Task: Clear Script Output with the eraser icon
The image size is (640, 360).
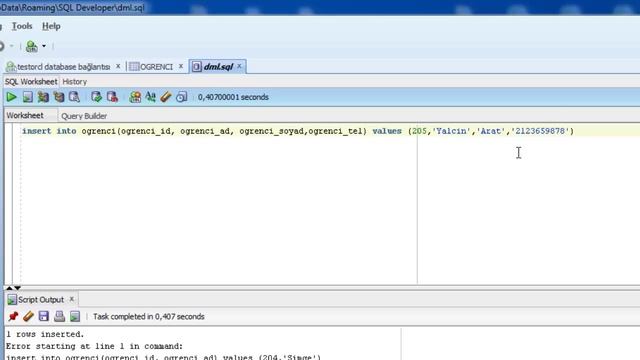Action: coord(28,316)
